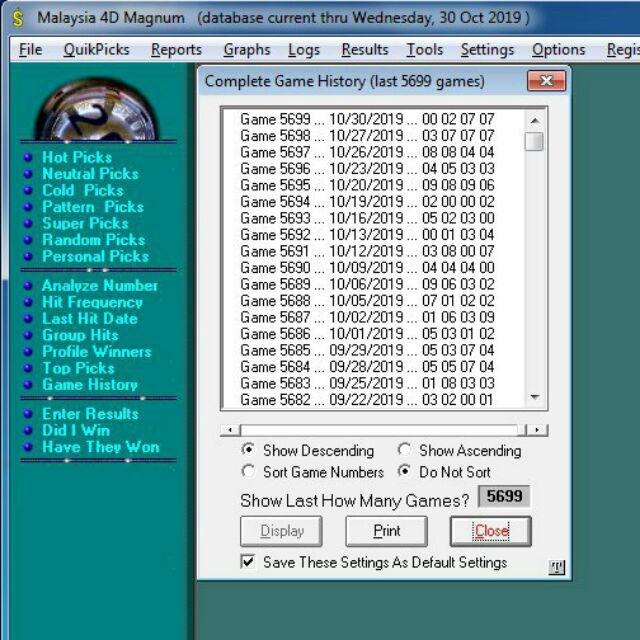Screen dimensions: 640x640
Task: Click the horizontal scrollbar track of list
Action: (x=380, y=430)
